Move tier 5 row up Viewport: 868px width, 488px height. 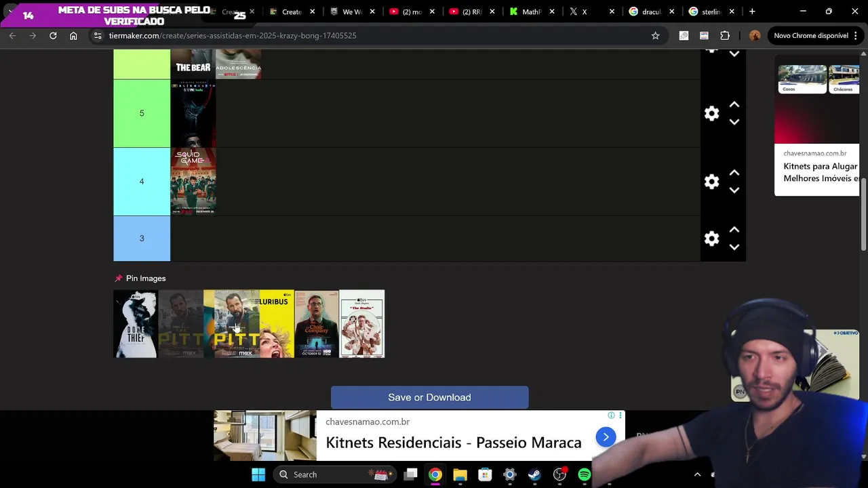pyautogui.click(x=734, y=105)
